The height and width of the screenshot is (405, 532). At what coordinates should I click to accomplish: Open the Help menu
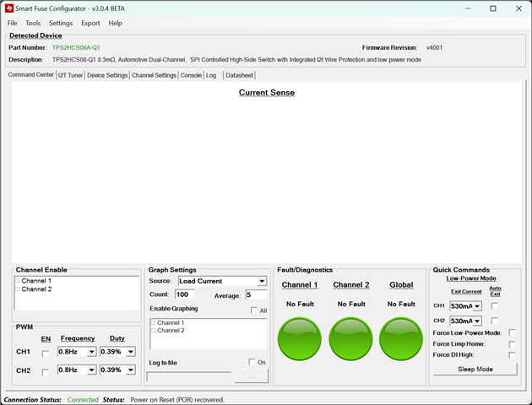116,23
